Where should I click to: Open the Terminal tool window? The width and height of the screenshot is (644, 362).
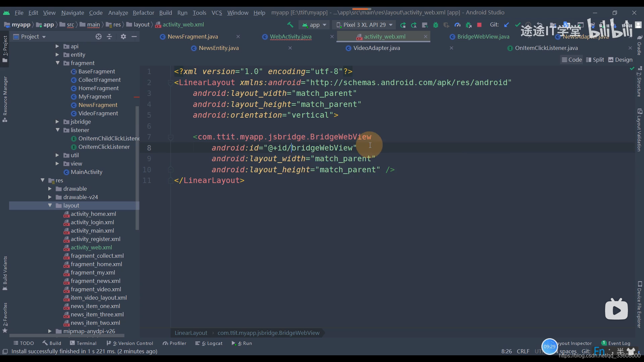click(83, 343)
